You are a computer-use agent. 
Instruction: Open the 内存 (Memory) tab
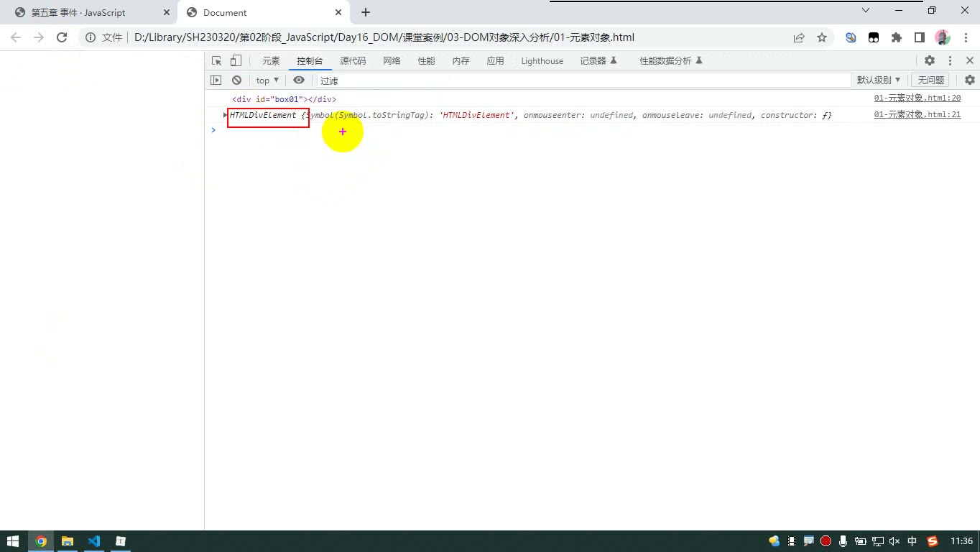pos(461,61)
